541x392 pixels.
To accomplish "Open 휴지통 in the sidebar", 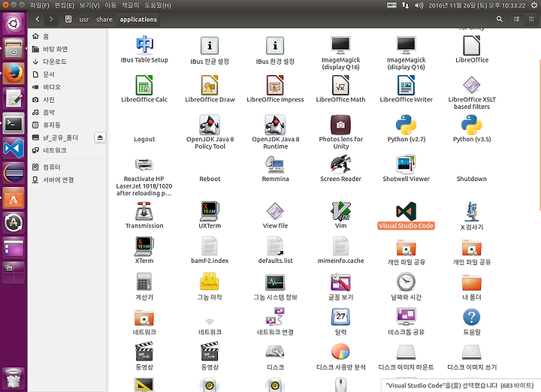I will point(52,125).
